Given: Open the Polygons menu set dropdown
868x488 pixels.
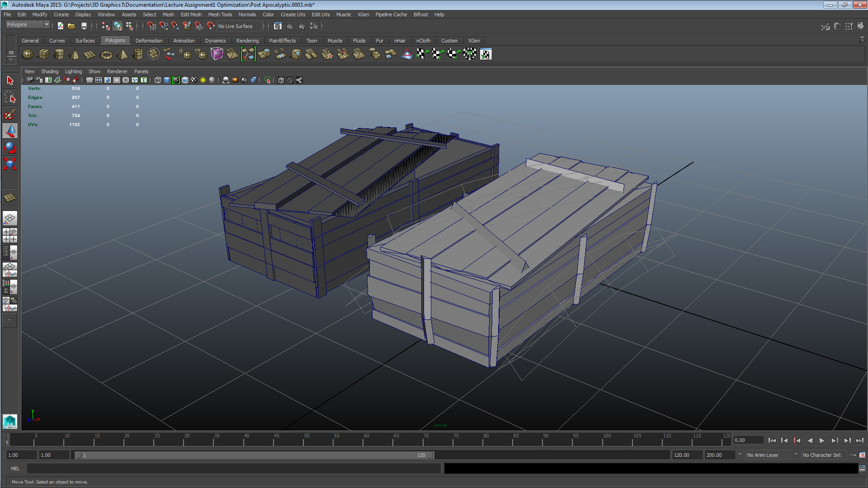Looking at the screenshot, I should point(28,24).
